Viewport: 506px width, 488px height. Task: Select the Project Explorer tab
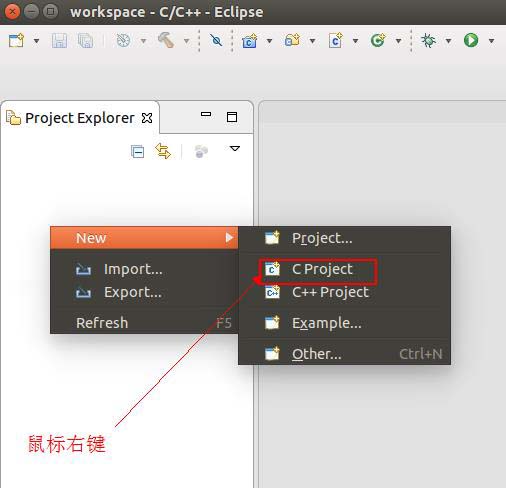pyautogui.click(x=80, y=118)
